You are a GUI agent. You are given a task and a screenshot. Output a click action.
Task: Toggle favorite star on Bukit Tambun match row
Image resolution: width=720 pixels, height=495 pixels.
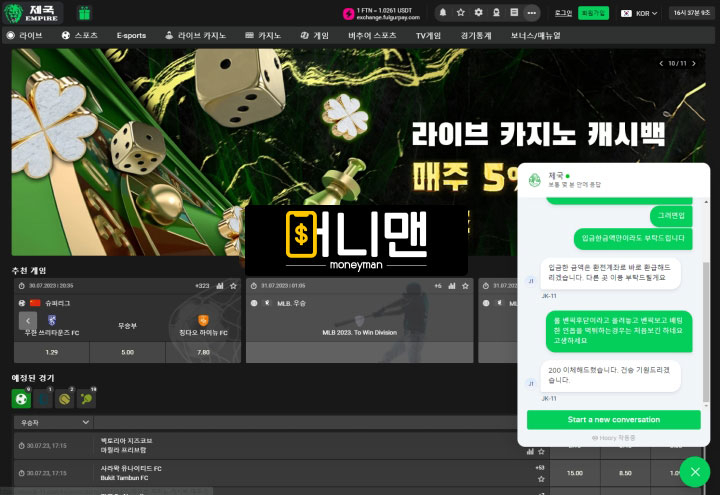(542, 478)
